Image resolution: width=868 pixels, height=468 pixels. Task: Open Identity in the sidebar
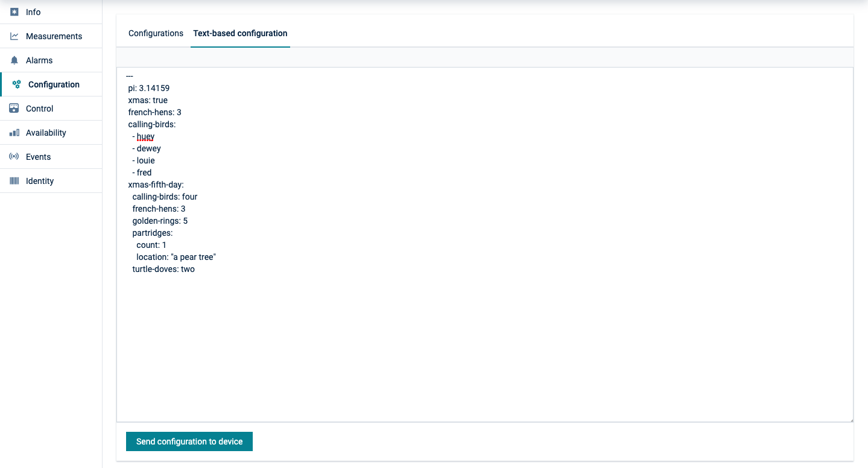click(51, 181)
